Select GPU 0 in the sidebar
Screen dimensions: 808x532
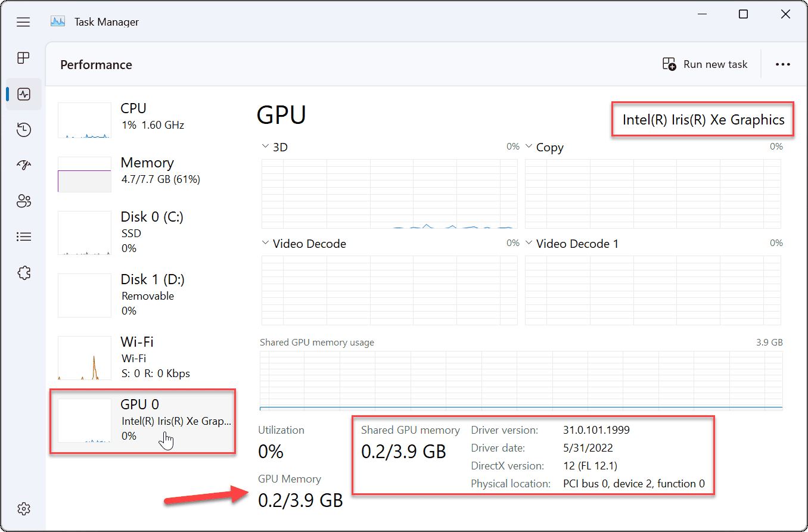(143, 419)
